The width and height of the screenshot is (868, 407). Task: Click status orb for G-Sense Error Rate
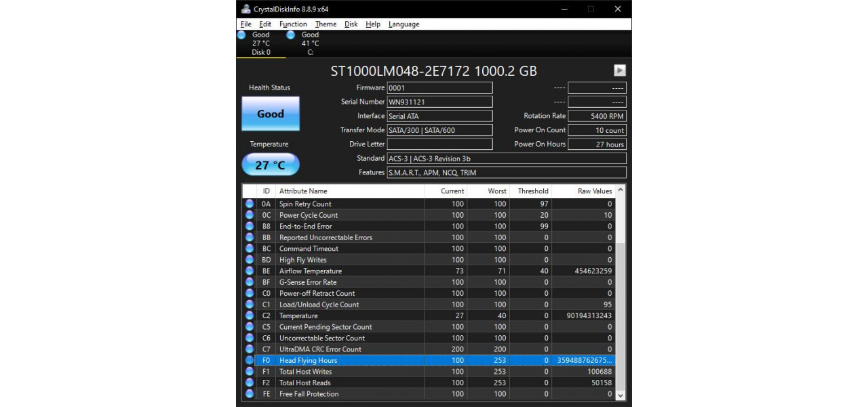(x=250, y=282)
